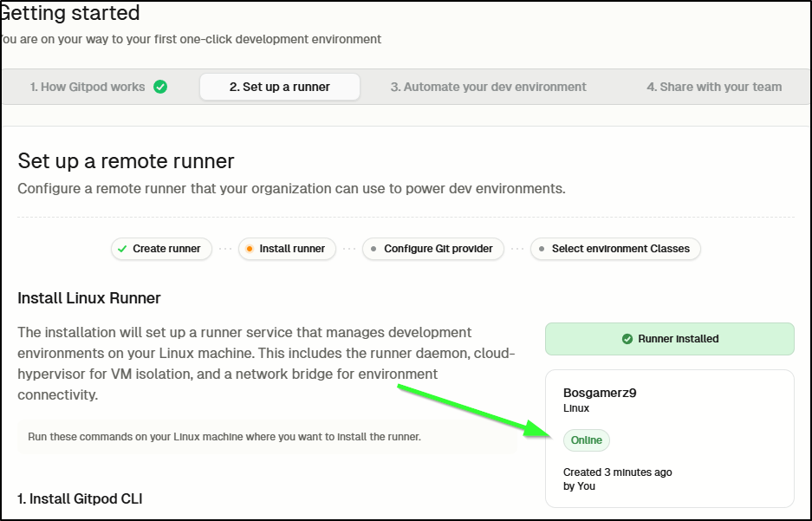Select the Create runner step pill
Viewport: 812px width, 521px height.
[161, 249]
